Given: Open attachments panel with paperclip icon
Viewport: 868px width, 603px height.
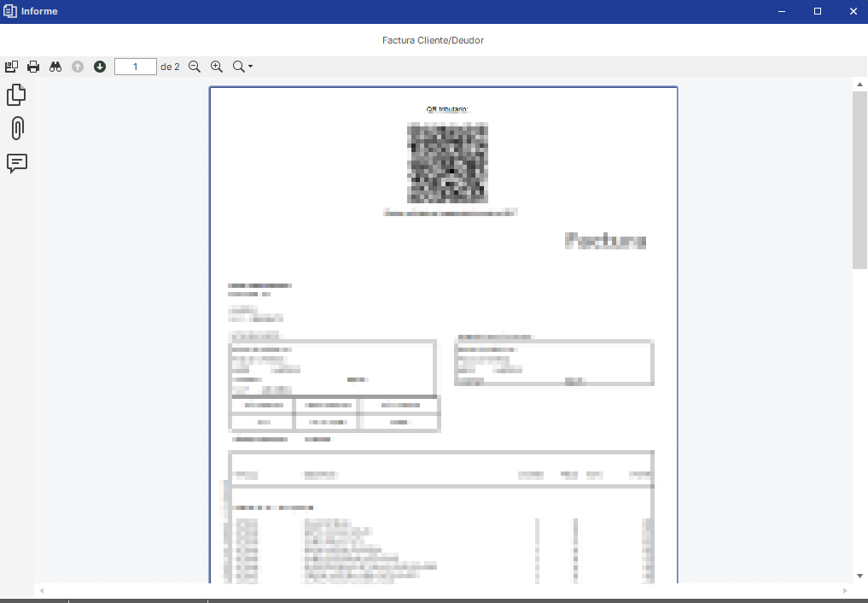Looking at the screenshot, I should [17, 128].
